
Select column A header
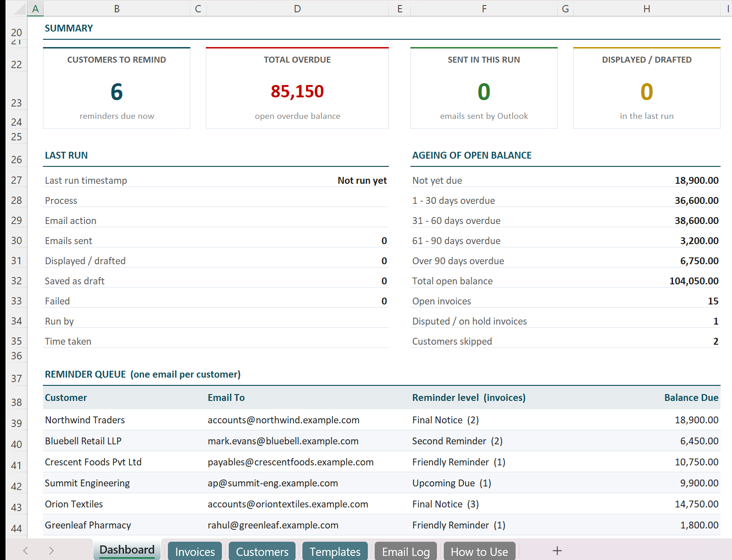point(35,9)
